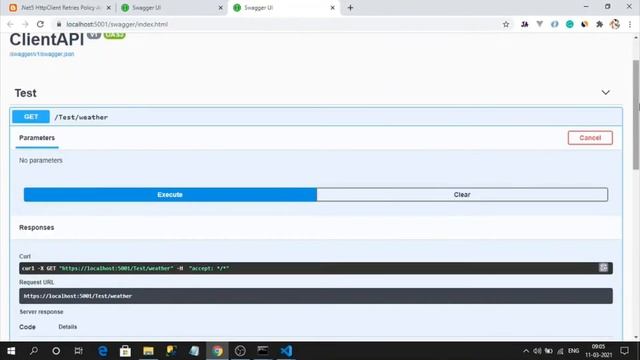The height and width of the screenshot is (360, 640).
Task: Click the ENG language indicator
Action: [x=573, y=351]
